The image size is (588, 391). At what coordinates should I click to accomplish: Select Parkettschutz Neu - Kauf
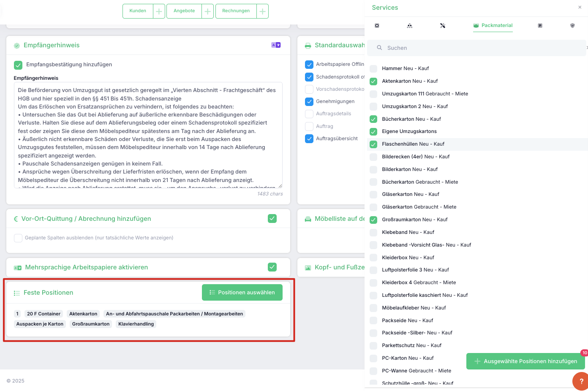coord(373,346)
